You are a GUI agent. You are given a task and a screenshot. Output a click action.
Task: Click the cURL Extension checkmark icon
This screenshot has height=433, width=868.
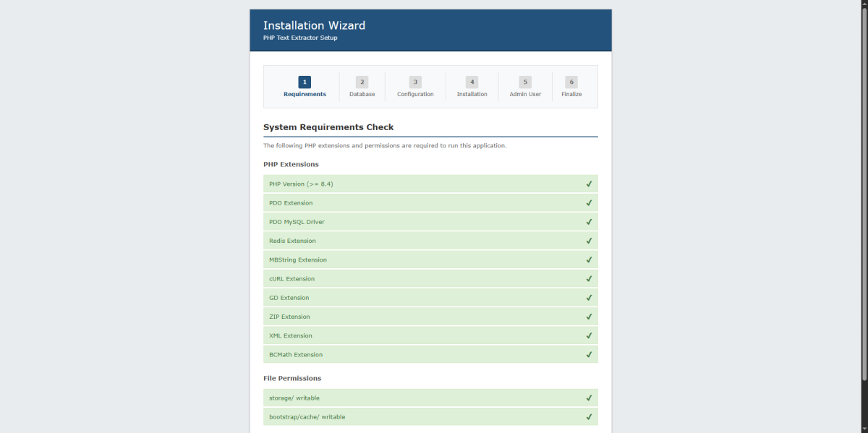(x=589, y=279)
